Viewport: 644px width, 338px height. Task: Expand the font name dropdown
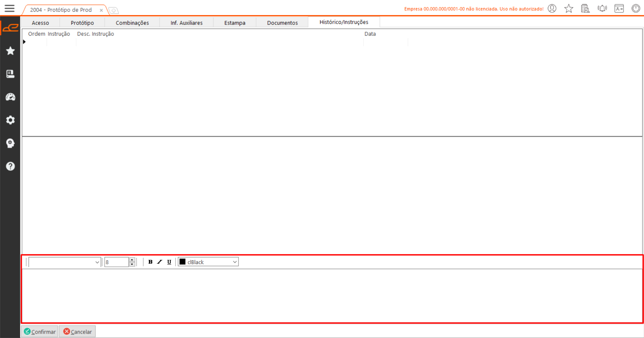click(97, 262)
